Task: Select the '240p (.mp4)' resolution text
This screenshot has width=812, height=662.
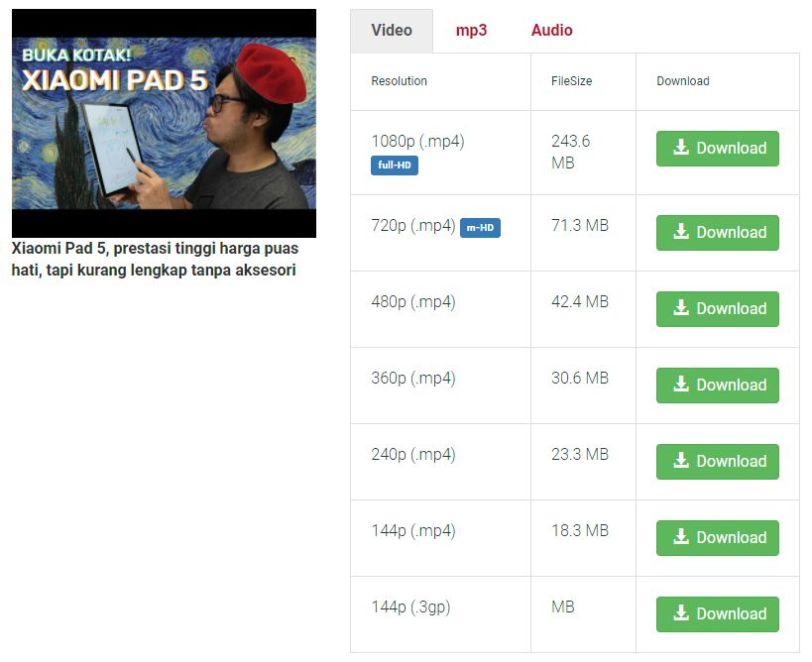Action: point(413,455)
